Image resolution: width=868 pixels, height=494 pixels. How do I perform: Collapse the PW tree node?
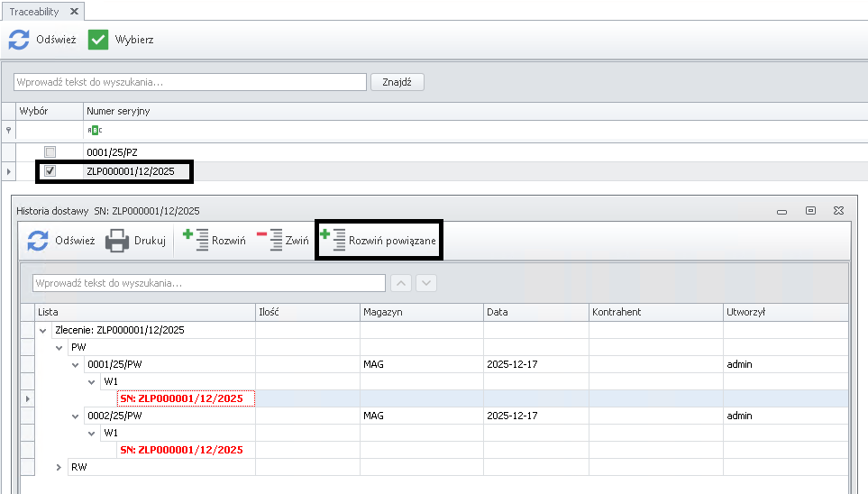(x=59, y=347)
